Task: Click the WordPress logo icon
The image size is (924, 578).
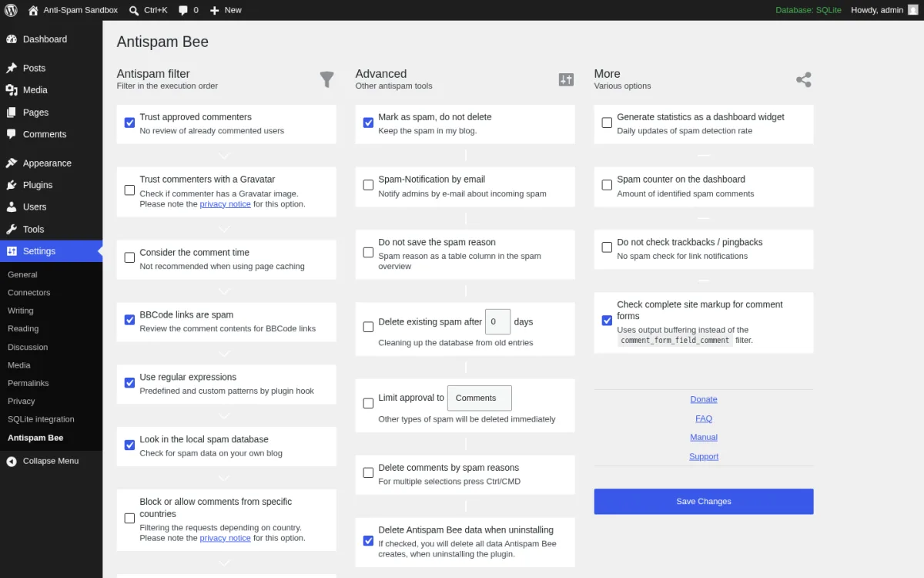Action: pyautogui.click(x=11, y=10)
